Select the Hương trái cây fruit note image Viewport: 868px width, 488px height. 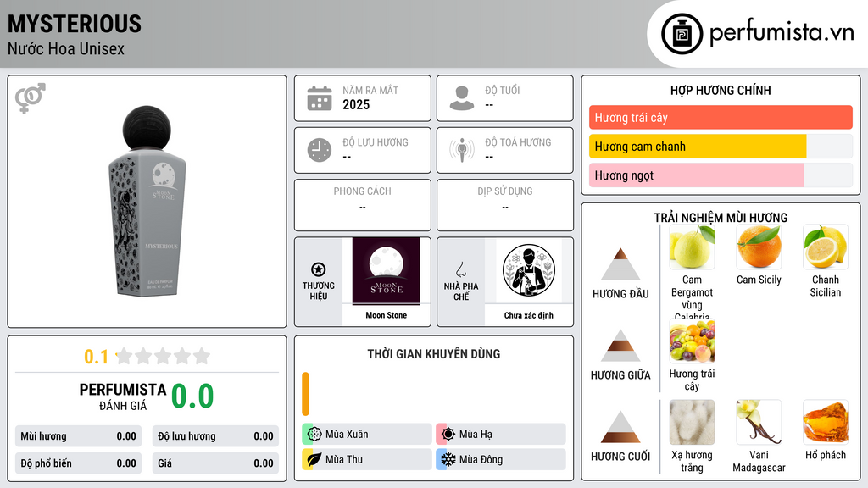692,341
